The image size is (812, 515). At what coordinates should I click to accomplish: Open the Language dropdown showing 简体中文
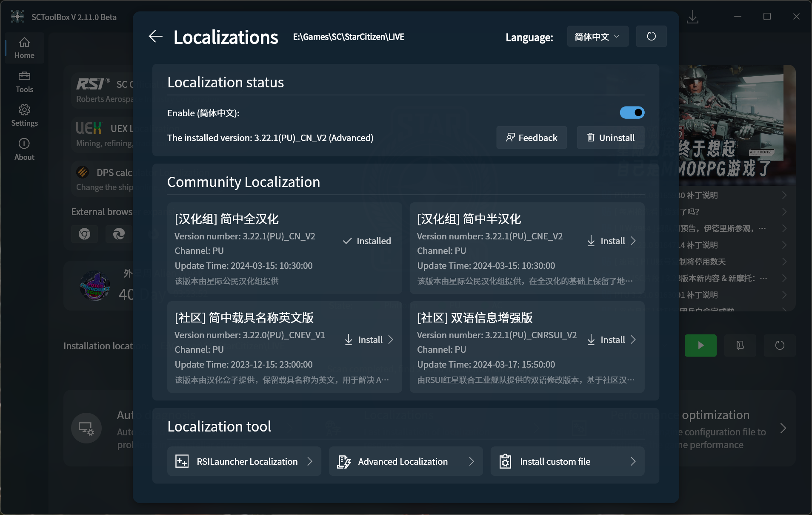(598, 37)
